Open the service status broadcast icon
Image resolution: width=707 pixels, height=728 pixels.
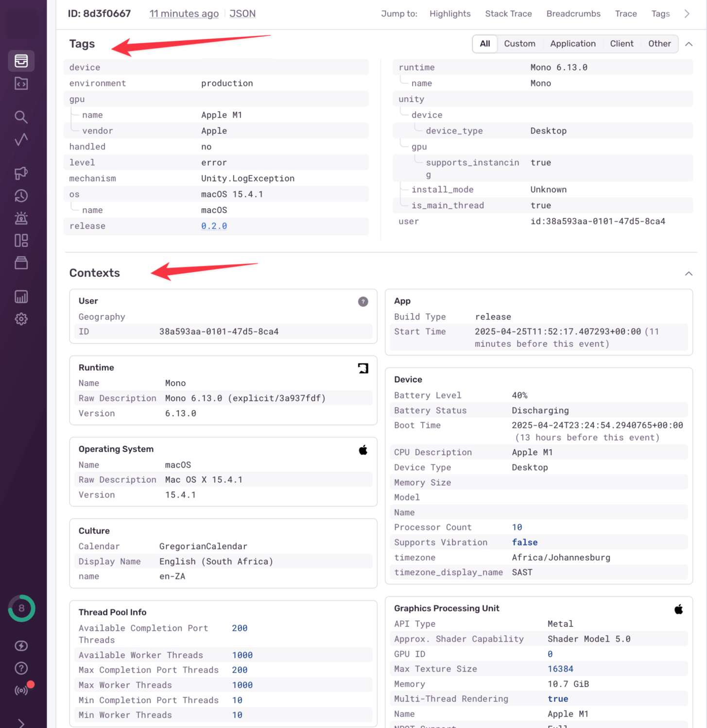tap(21, 690)
